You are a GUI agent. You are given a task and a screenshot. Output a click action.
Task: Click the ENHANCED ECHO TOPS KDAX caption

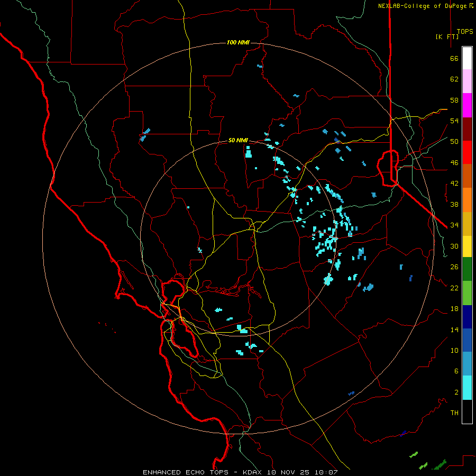[x=240, y=472]
